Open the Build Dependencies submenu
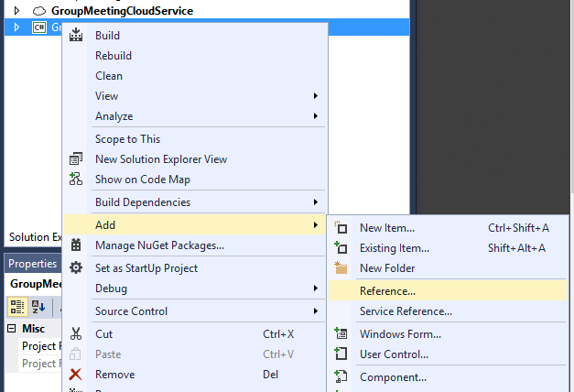Screen dimensions: 574x392 tap(143, 202)
